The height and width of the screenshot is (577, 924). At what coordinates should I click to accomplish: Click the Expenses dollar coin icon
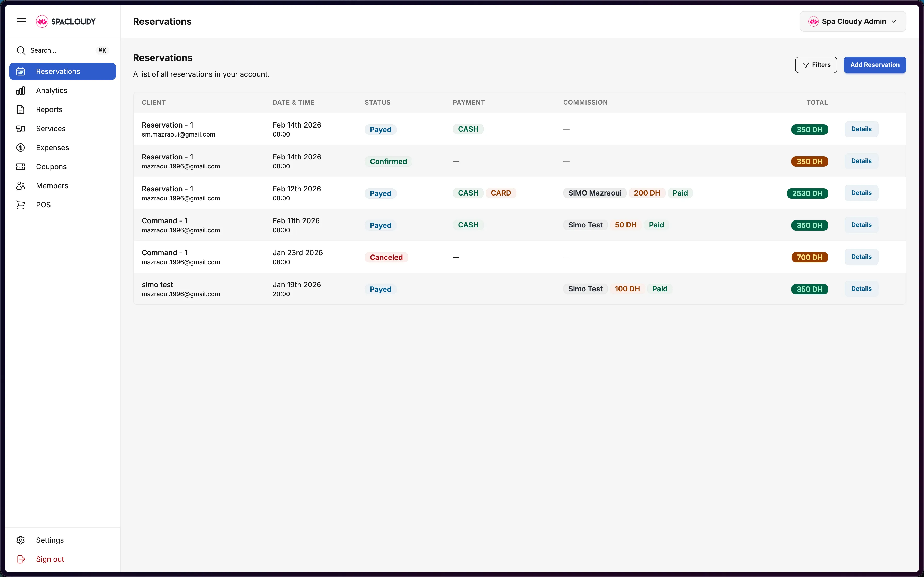coord(21,148)
